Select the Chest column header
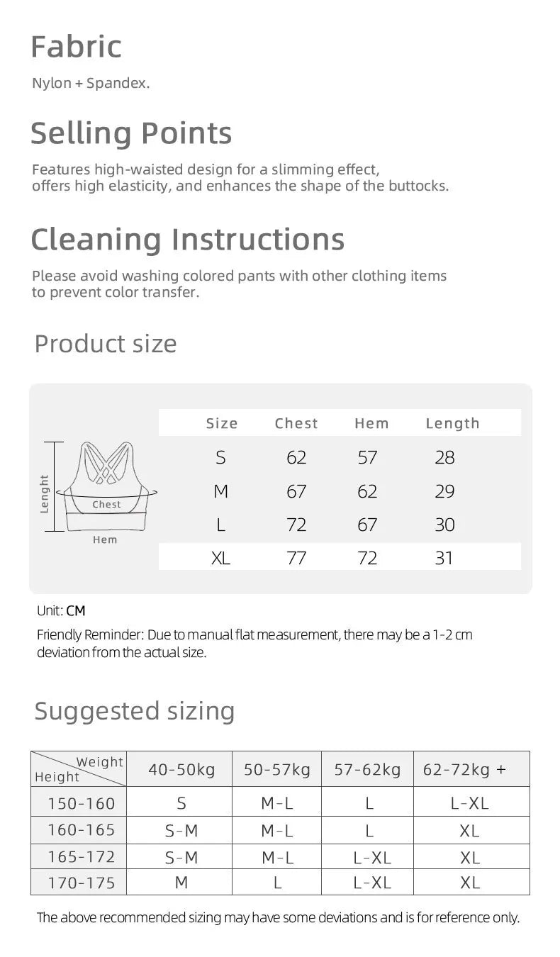Image resolution: width=560 pixels, height=957 pixels. [296, 423]
